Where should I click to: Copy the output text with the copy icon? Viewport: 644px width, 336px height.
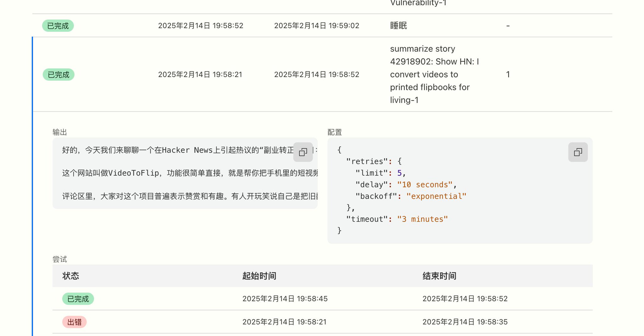click(303, 152)
